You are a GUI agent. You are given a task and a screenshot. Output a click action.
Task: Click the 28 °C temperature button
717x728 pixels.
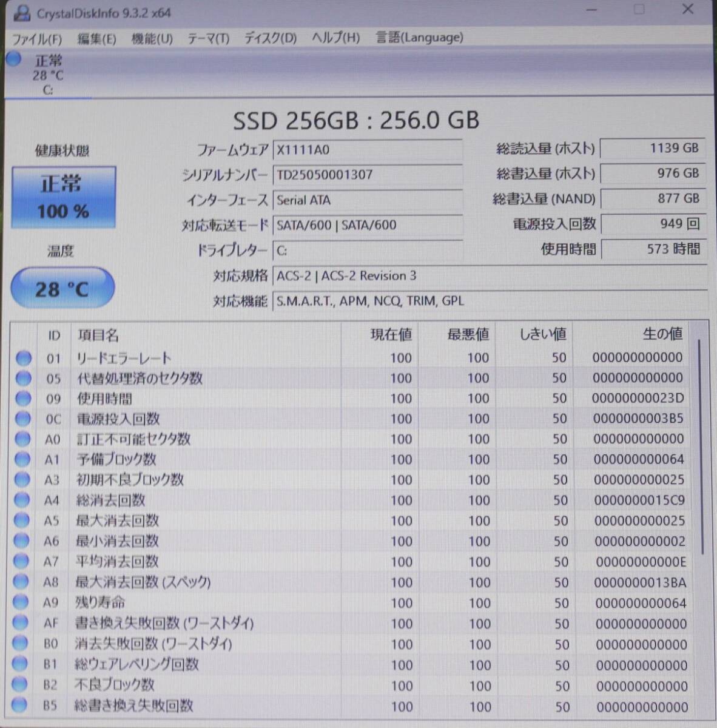(62, 288)
